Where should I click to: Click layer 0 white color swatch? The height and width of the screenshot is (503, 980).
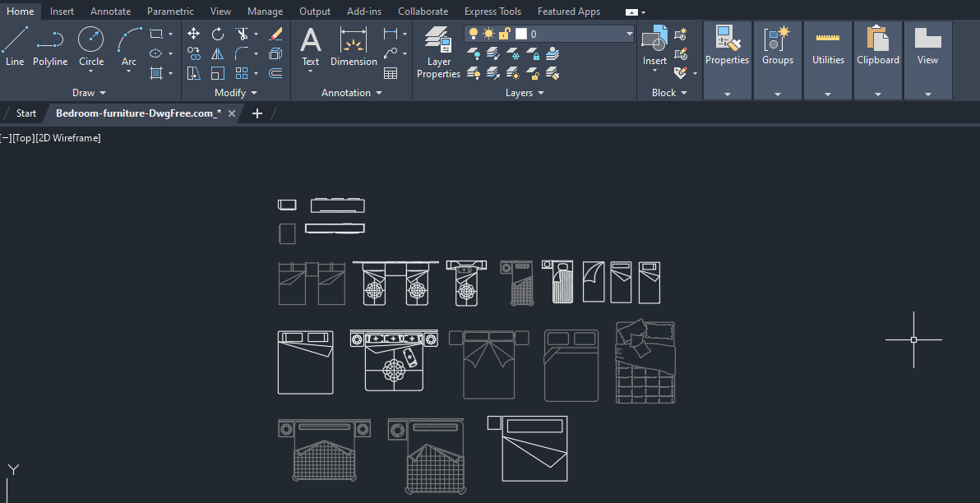tap(520, 34)
